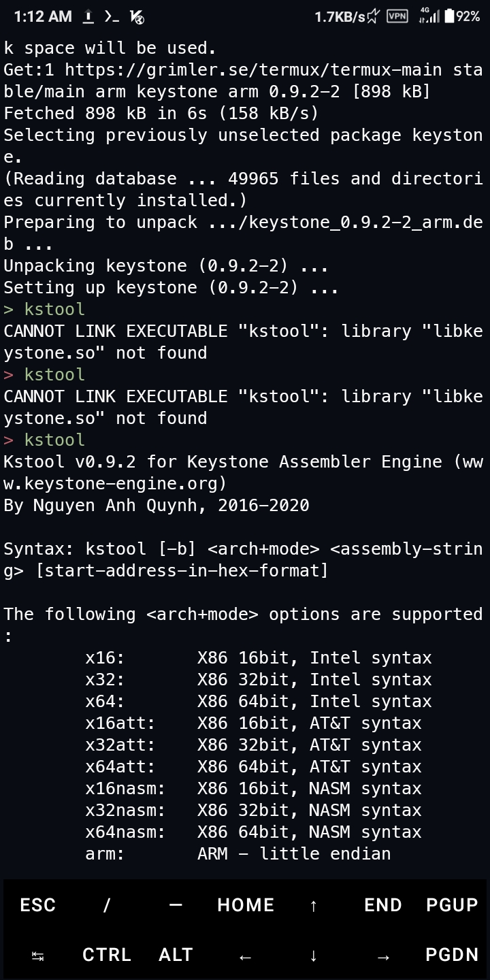Tap the VPN icon in the status bar

pos(396,16)
